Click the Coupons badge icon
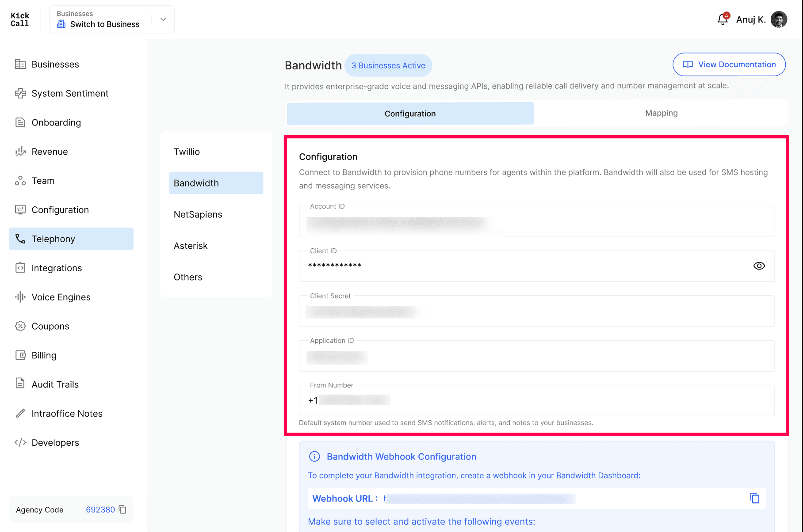This screenshot has width=803, height=532. [x=20, y=326]
